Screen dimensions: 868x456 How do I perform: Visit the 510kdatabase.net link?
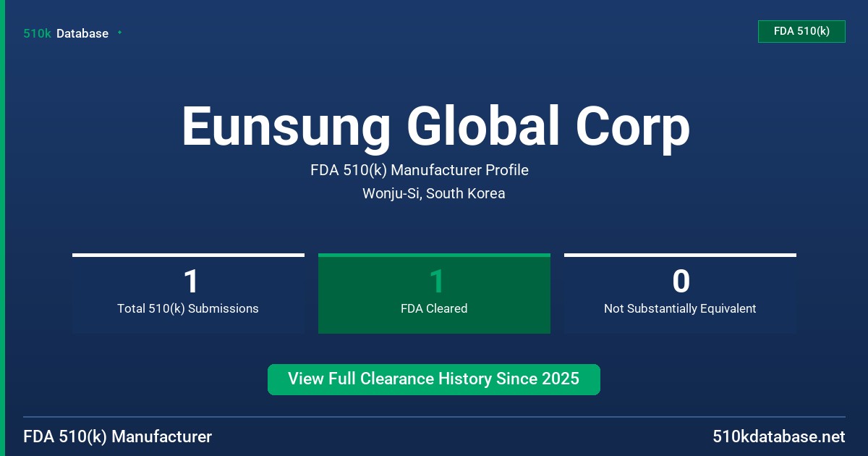coord(778,436)
